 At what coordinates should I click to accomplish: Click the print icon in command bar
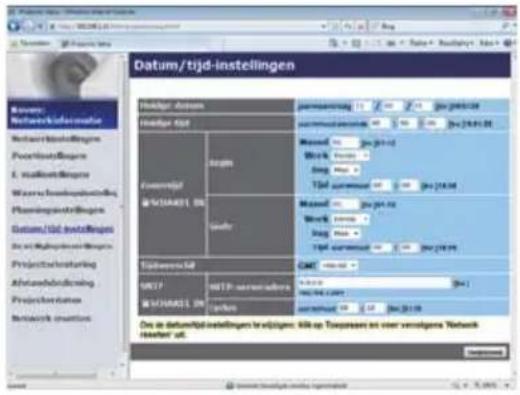click(x=390, y=43)
